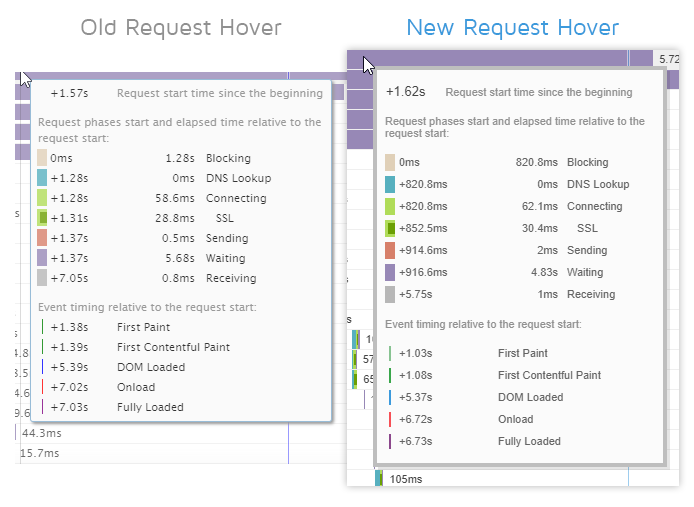Image resolution: width=694 pixels, height=507 pixels.
Task: Select the Sending swatch in the new hover
Action: (390, 250)
